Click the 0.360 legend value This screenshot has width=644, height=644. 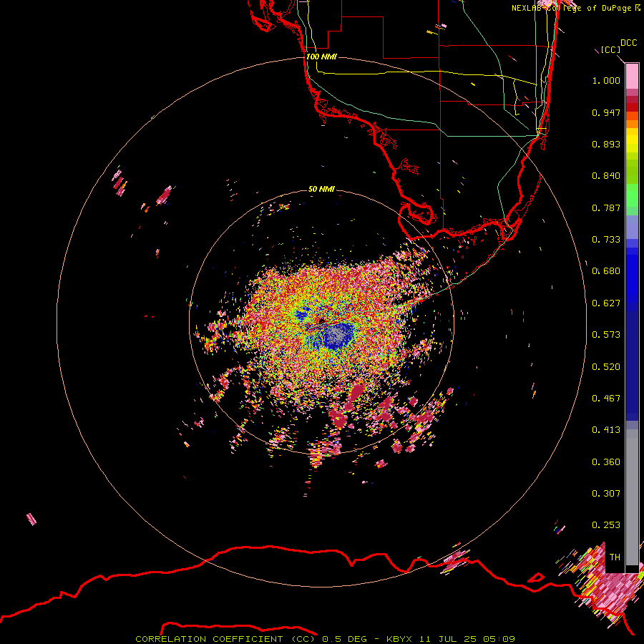(606, 462)
